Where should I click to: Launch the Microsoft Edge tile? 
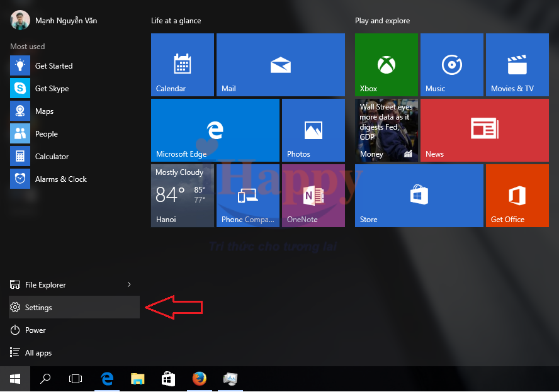(215, 130)
